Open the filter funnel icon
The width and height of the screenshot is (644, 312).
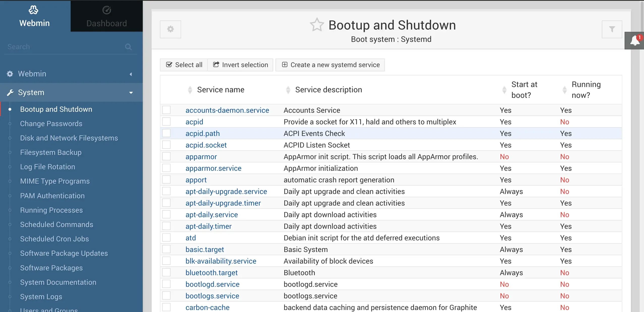[612, 29]
